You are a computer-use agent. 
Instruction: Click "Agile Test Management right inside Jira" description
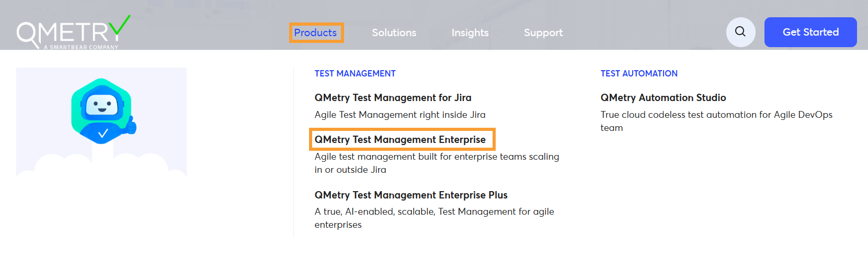click(x=400, y=115)
